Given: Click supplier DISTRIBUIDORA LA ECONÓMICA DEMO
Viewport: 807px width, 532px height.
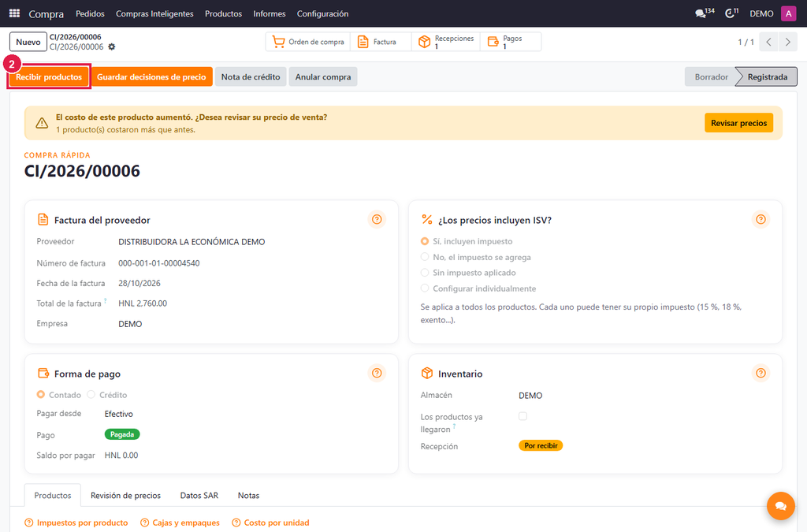Looking at the screenshot, I should [x=192, y=242].
